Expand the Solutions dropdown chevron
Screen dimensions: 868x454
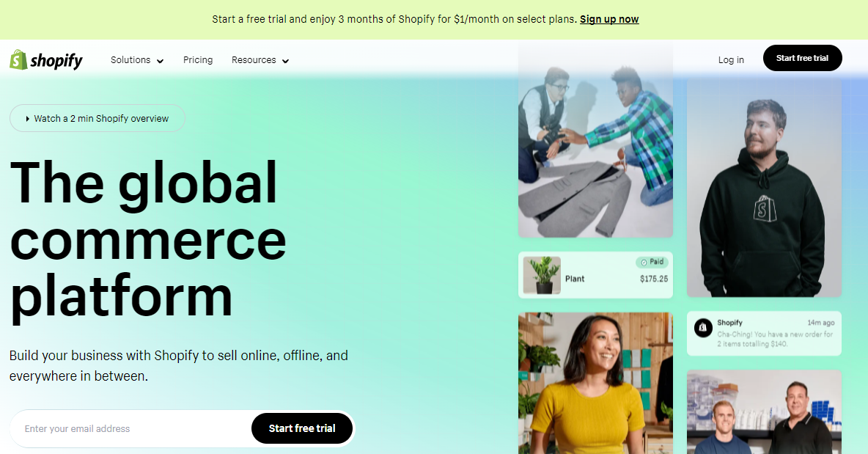[x=160, y=61]
